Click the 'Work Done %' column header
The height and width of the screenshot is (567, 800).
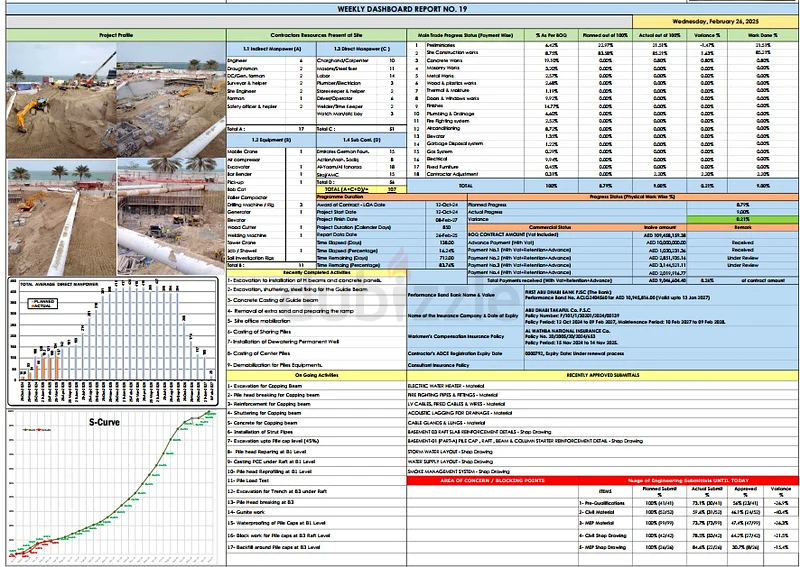pos(763,35)
